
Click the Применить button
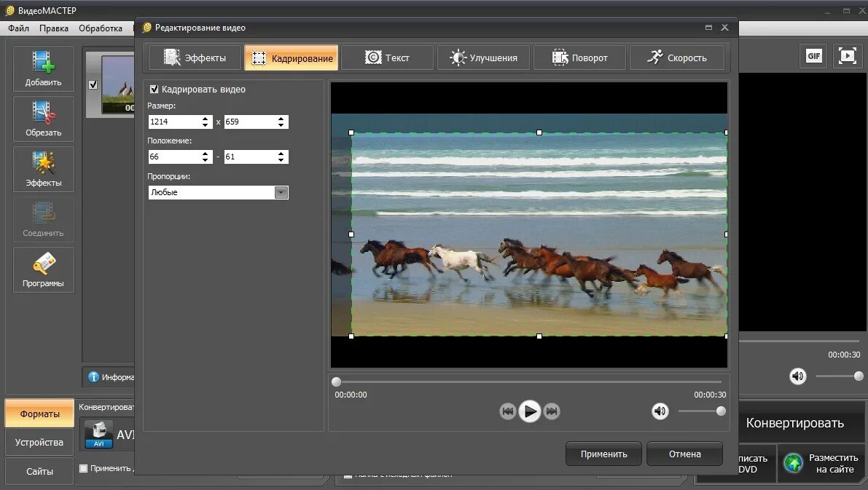click(603, 454)
